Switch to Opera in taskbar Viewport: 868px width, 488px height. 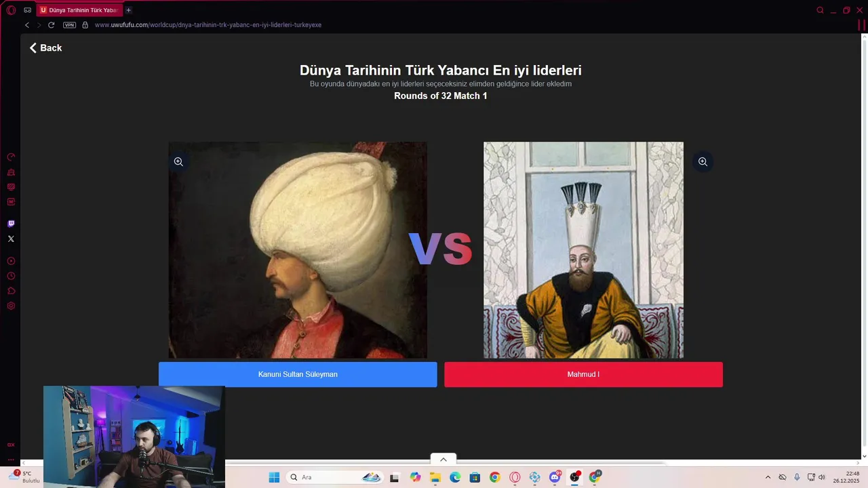coord(515,477)
